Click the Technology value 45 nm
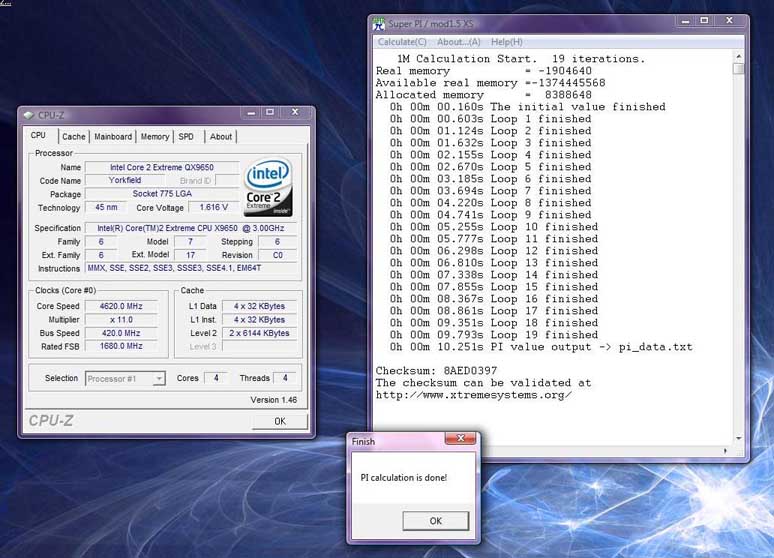The image size is (774, 558). click(x=106, y=207)
